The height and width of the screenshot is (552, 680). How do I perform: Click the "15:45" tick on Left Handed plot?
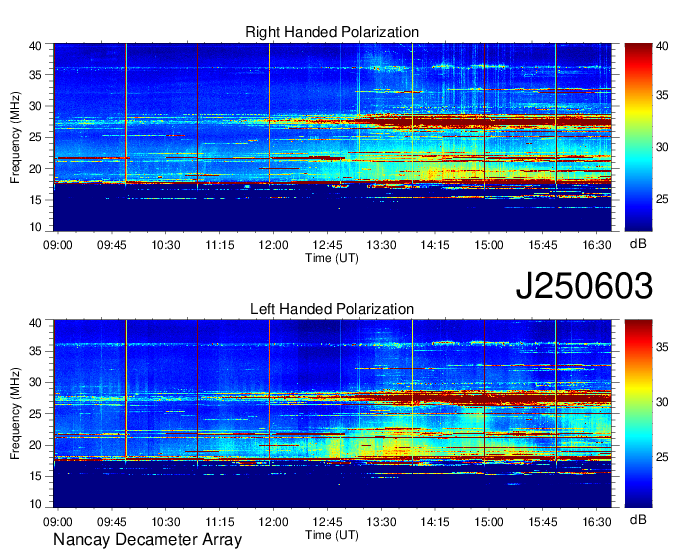543,522
